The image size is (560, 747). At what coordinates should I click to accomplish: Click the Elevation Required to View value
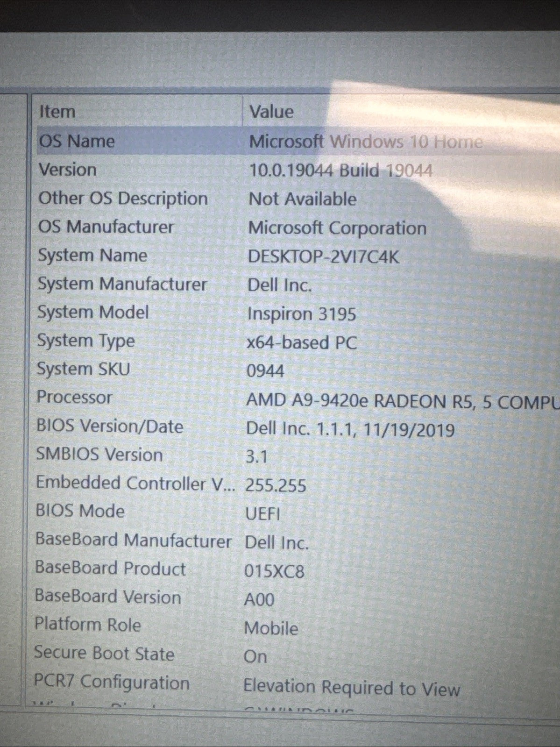352,688
